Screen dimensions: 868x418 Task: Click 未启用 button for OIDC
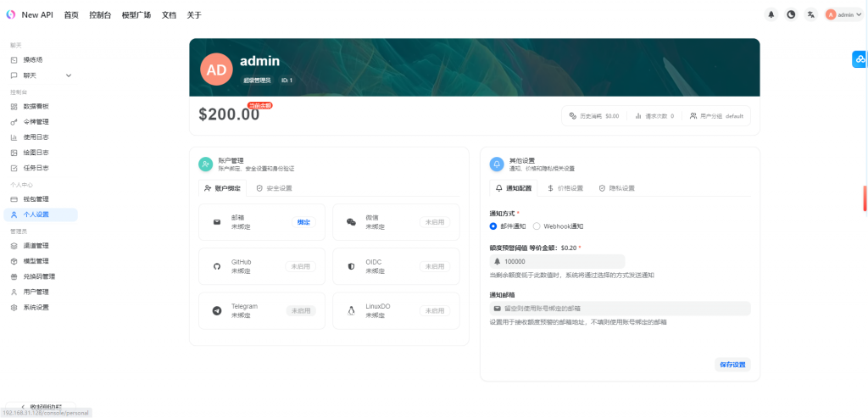point(435,266)
